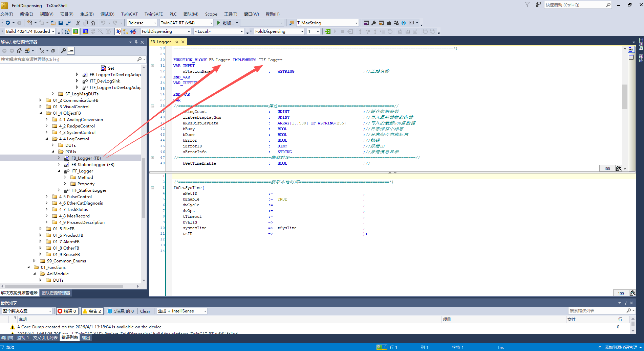Viewport: 644px width, 351px height.
Task: Click Collapse All icon in Solution Explorer
Action: [x=53, y=51]
